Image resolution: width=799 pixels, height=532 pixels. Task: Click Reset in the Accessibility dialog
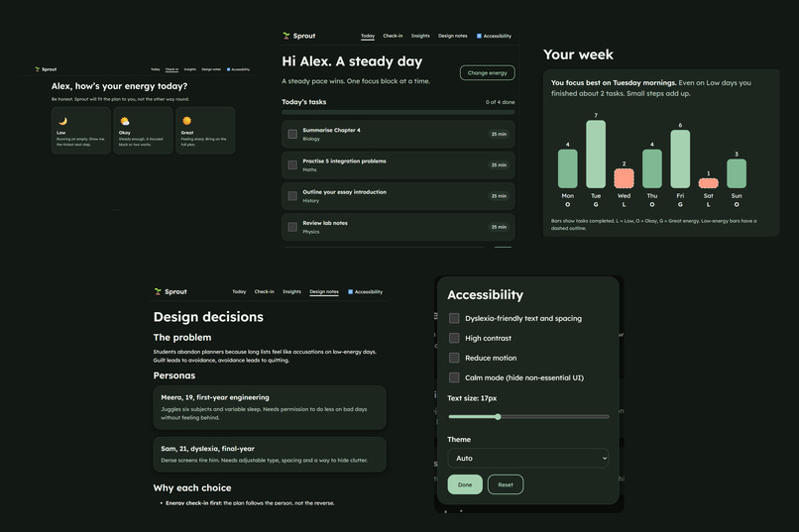point(506,484)
